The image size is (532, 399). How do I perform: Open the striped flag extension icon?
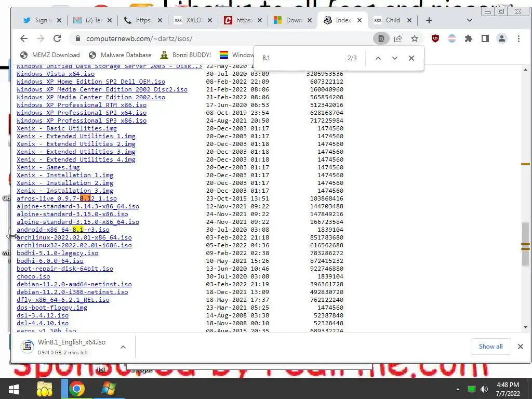tap(452, 38)
